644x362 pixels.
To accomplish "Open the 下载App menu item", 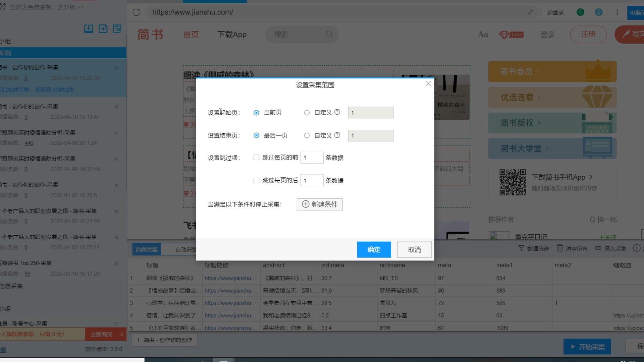I will pyautogui.click(x=232, y=35).
